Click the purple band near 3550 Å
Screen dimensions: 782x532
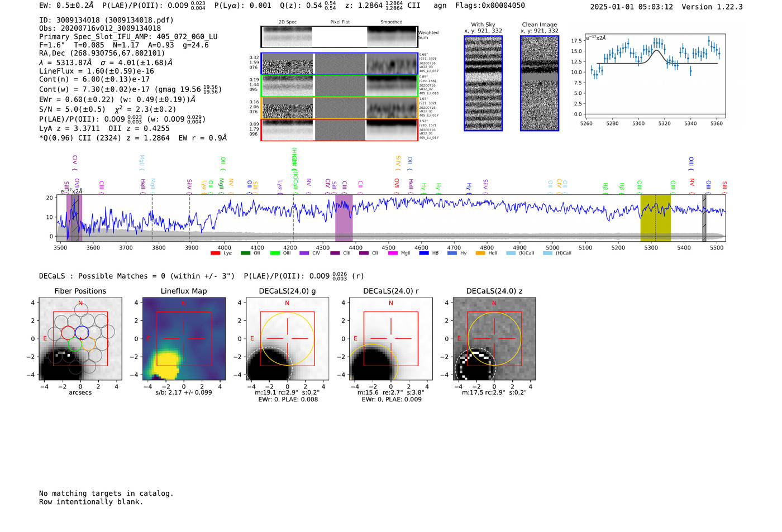click(x=74, y=218)
